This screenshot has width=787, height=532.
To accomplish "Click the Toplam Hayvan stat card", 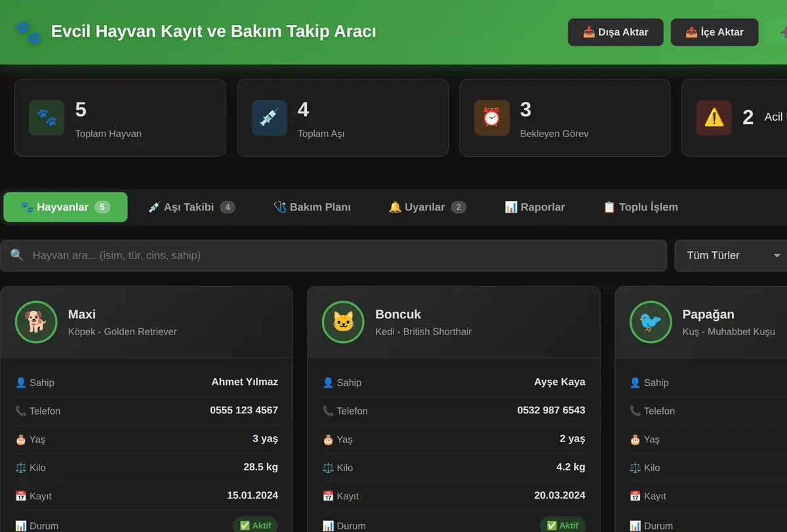I will (120, 118).
